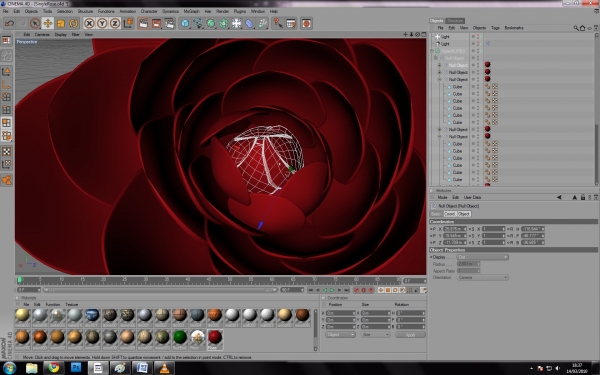
Task: Activate the Rotate tool
Action: [73, 23]
